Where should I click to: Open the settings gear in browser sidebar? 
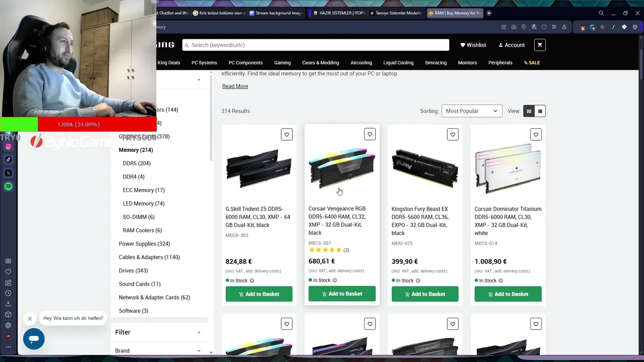[x=8, y=325]
